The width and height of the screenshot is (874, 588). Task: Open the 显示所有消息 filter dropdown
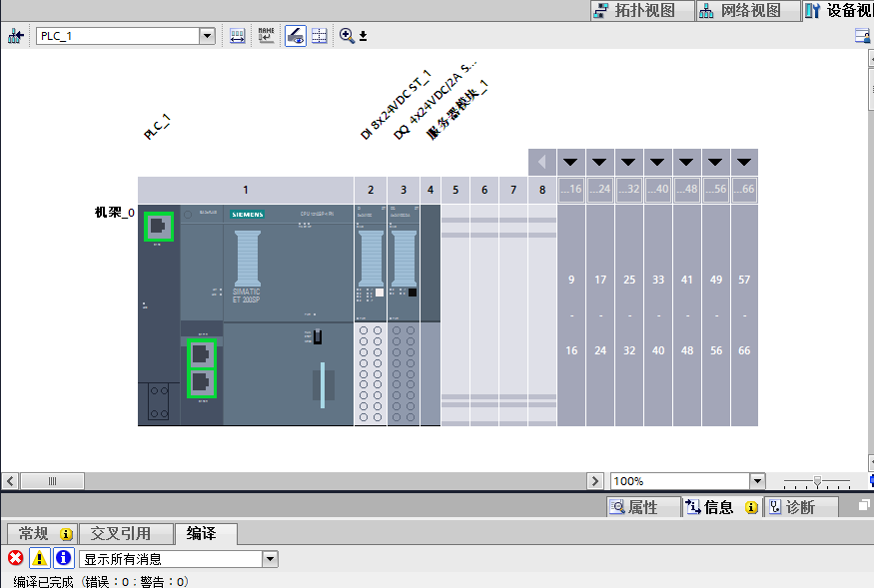(270, 559)
